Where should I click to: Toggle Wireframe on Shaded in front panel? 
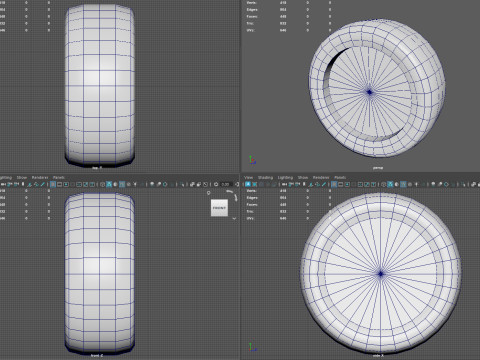point(122,184)
